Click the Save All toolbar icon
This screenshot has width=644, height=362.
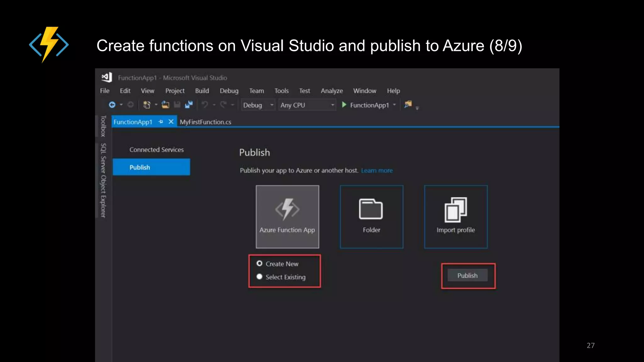189,105
